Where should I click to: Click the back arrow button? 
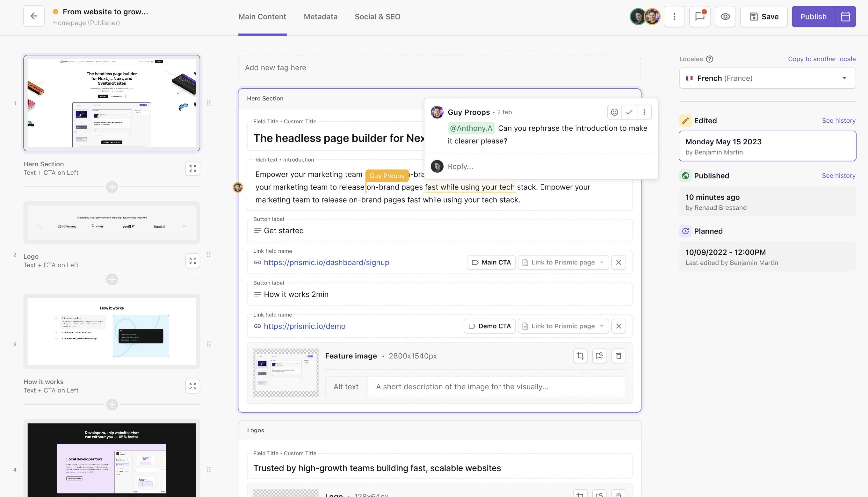pos(34,16)
